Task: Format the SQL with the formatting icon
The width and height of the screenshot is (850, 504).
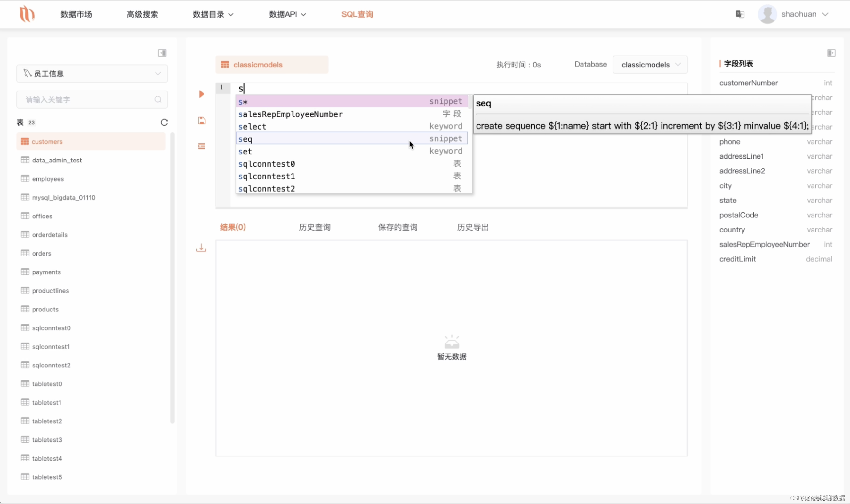Action: (x=201, y=146)
